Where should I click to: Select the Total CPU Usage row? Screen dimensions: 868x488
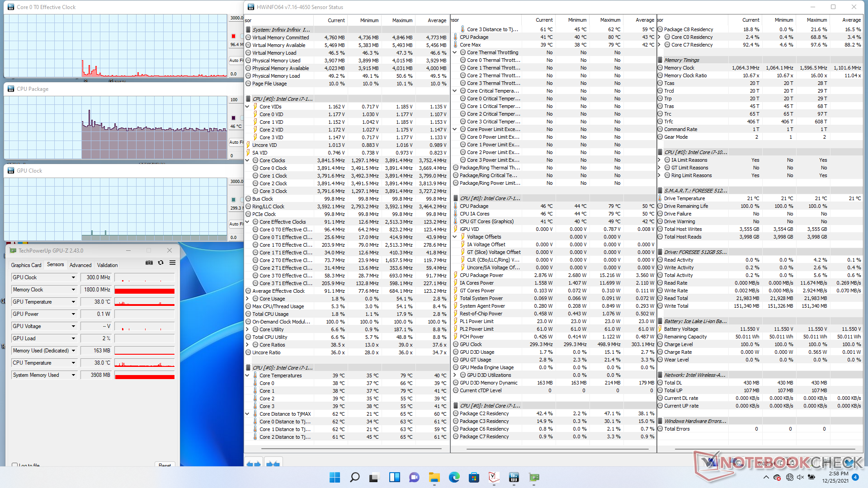point(347,314)
